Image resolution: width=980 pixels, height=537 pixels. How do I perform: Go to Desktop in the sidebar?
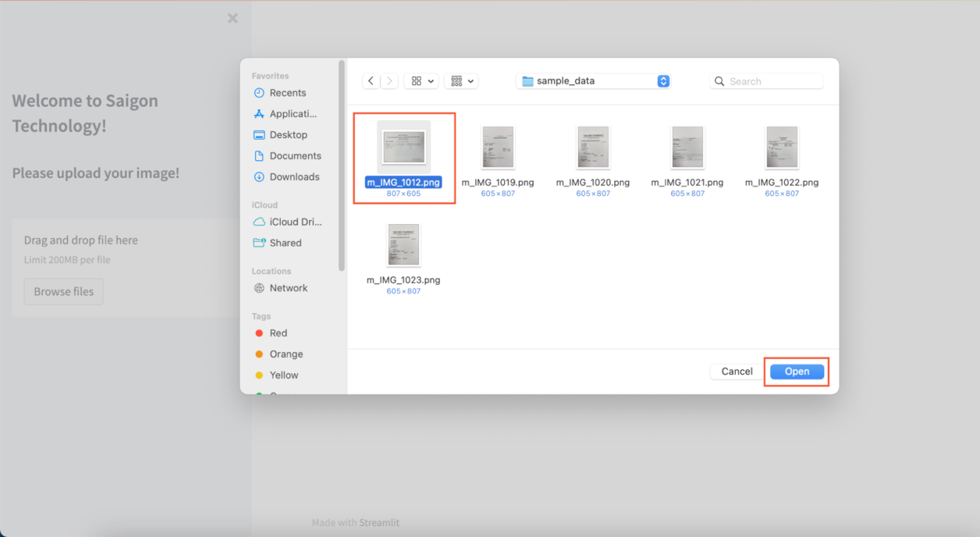(288, 135)
